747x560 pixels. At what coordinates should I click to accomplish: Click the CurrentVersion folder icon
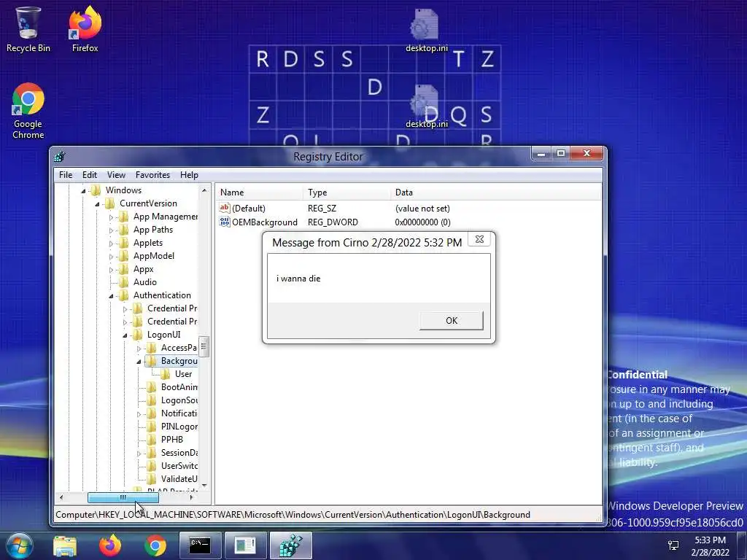(x=110, y=203)
